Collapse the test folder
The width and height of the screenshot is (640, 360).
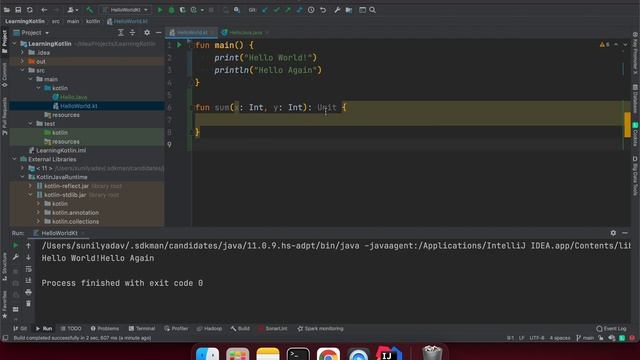click(x=31, y=124)
